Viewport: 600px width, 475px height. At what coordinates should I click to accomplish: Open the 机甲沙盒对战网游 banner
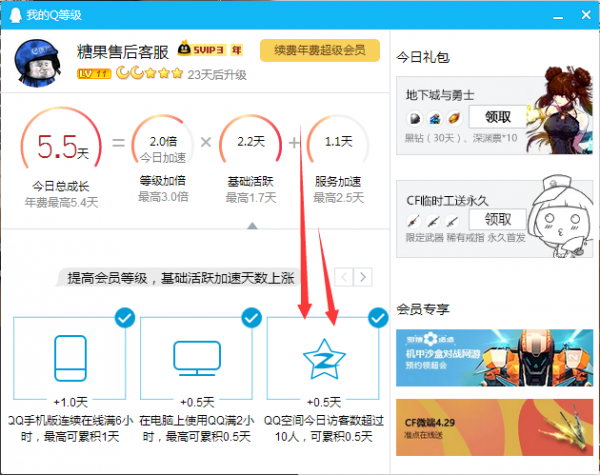click(494, 357)
